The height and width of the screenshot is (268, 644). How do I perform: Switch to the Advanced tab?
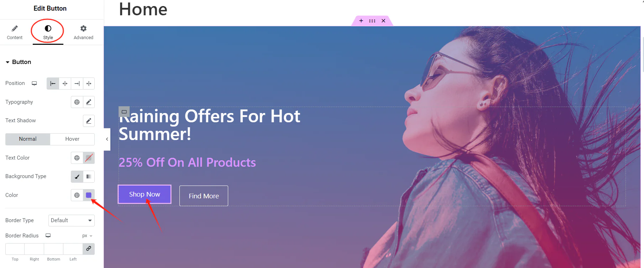tap(83, 32)
